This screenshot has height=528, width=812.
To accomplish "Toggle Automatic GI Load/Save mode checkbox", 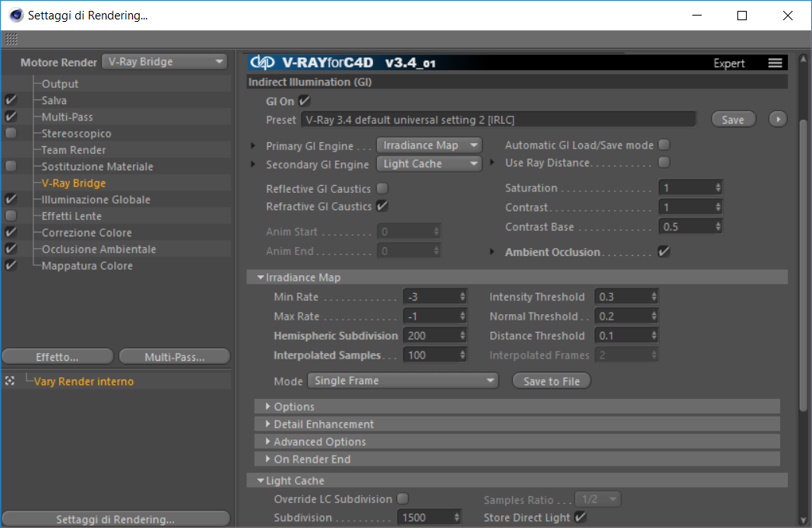I will pos(664,145).
